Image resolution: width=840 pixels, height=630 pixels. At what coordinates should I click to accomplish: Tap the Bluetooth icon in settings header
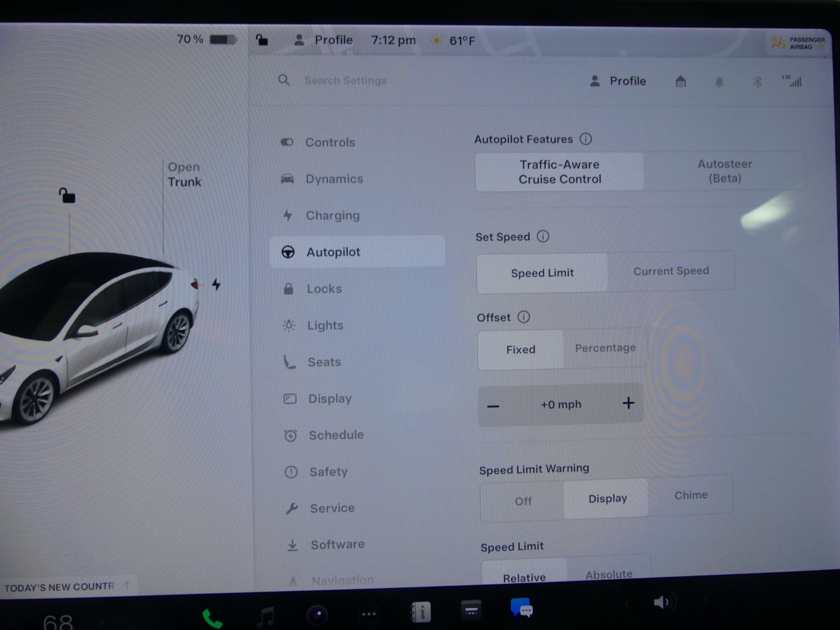point(757,82)
